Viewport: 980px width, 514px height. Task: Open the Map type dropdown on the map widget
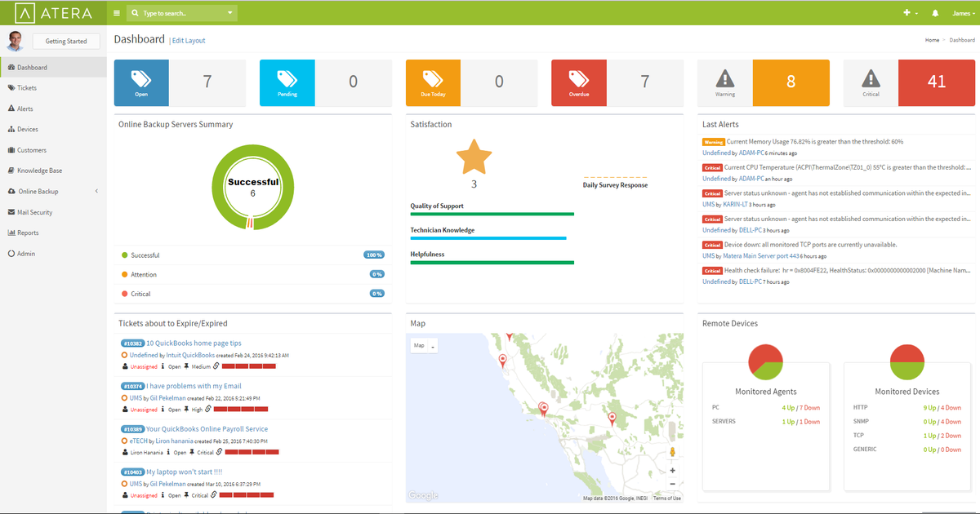[423, 345]
